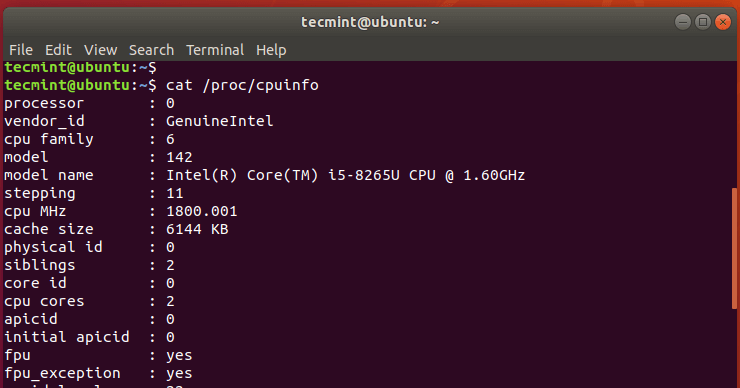Screen dimensions: 740x388
Task: Close the terminal window
Action: point(723,22)
